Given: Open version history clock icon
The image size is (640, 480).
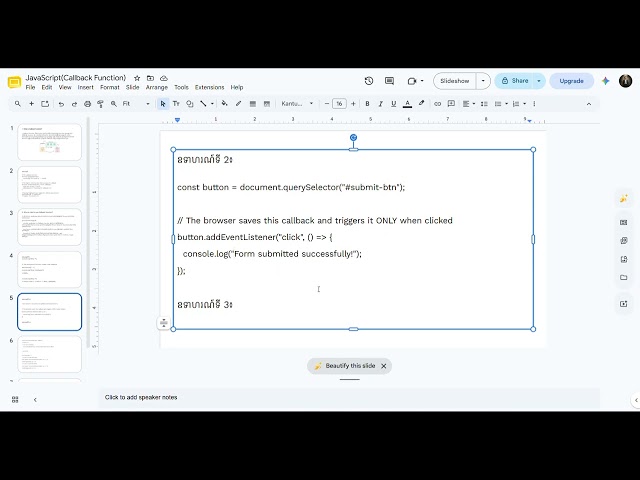Looking at the screenshot, I should click(x=369, y=81).
